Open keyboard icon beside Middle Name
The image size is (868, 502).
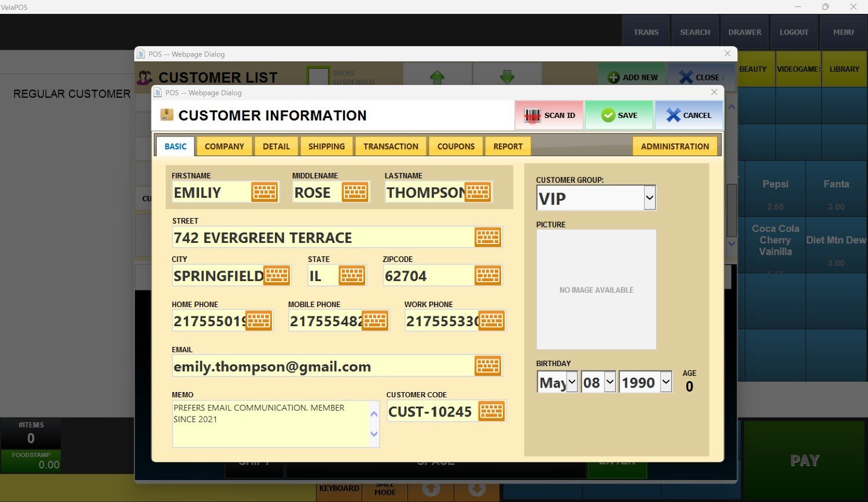tap(355, 192)
